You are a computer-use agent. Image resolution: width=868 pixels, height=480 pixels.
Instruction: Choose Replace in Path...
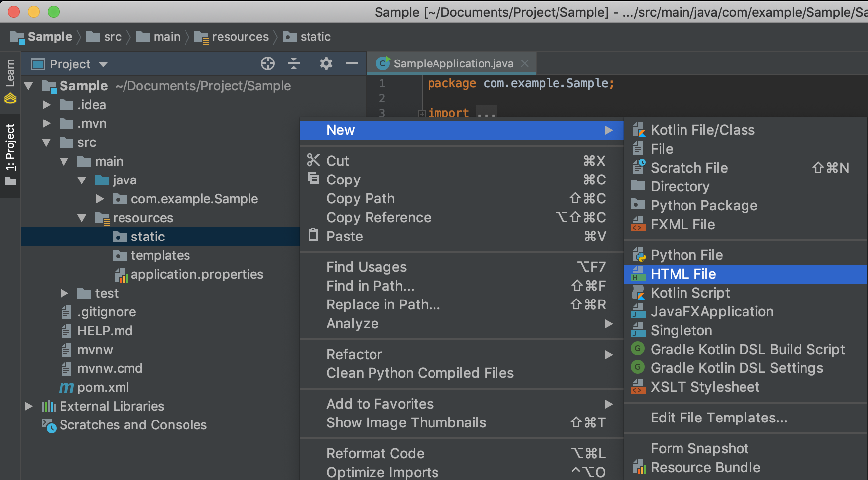(461, 304)
